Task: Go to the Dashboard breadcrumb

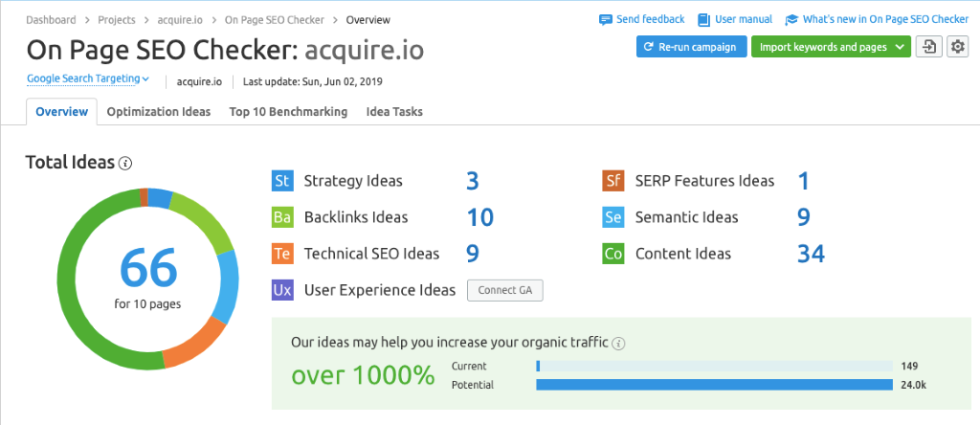Action: tap(52, 20)
